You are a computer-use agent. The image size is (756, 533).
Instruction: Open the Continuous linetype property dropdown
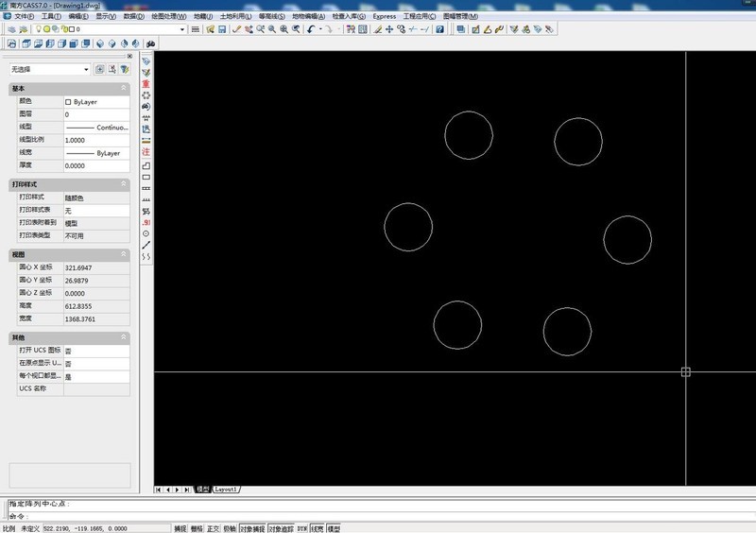coord(96,128)
